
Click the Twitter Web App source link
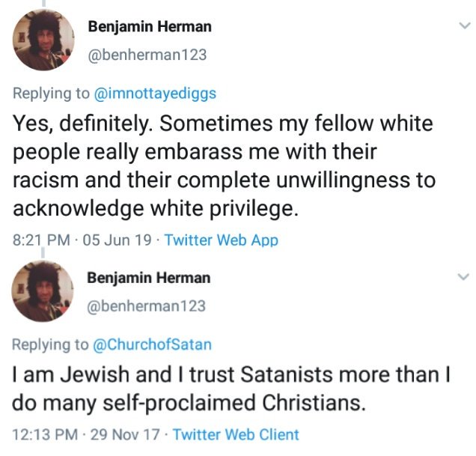(x=221, y=240)
